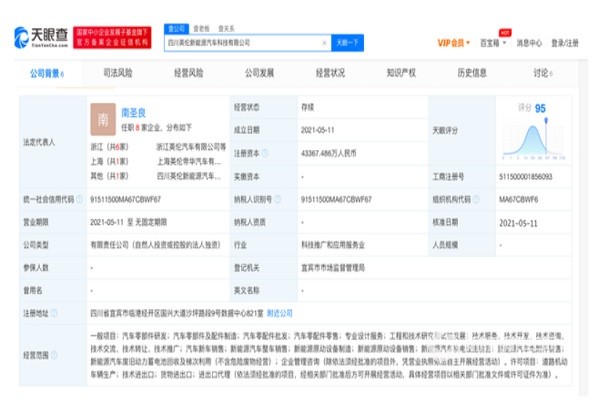The height and width of the screenshot is (400, 600).
Task: Click 上海美伦帝华汽车 company link
Action: point(189,162)
